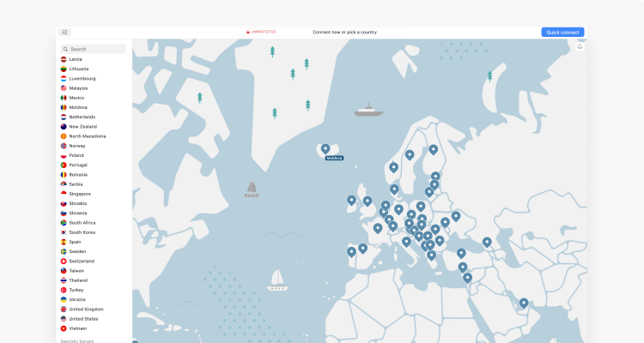
Task: Click the Quick connect button
Action: click(562, 32)
